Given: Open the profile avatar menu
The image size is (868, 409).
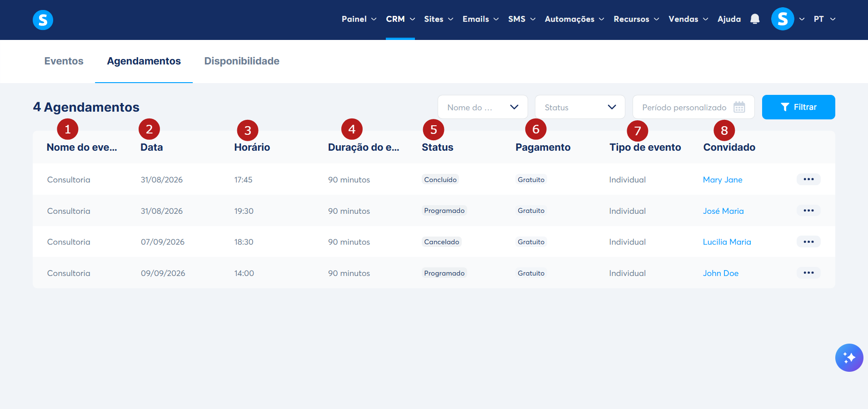Looking at the screenshot, I should point(783,19).
